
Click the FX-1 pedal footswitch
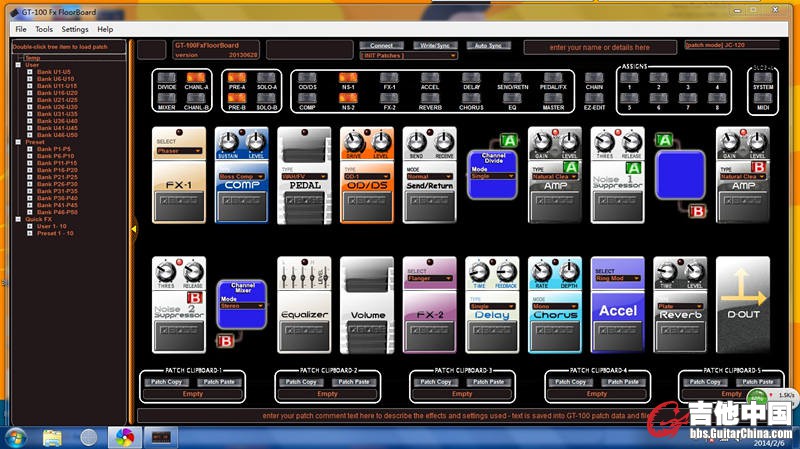(179, 206)
